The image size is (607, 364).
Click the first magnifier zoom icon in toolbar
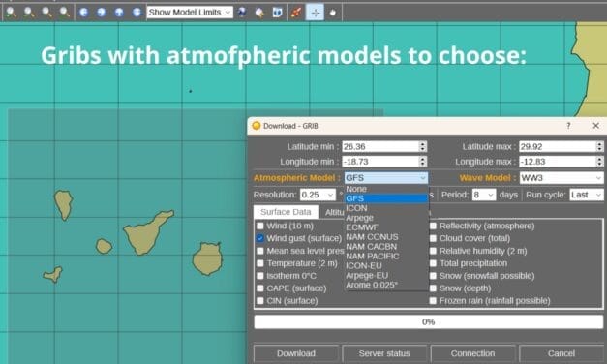point(12,13)
